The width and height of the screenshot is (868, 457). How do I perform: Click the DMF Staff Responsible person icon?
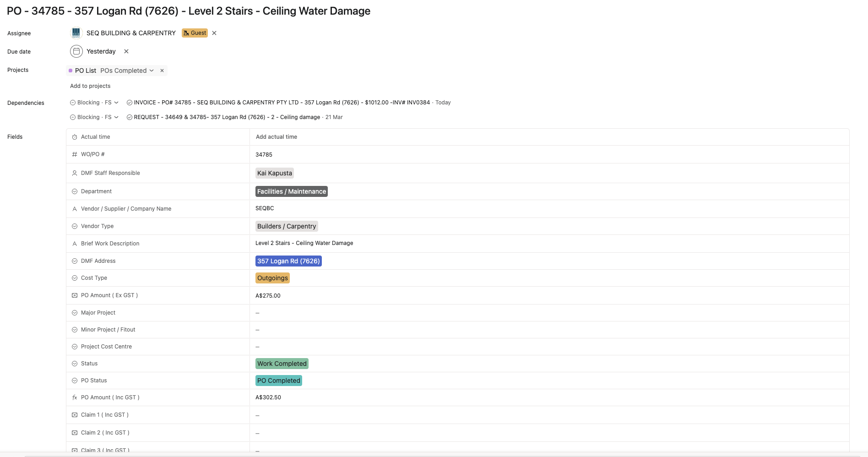tap(75, 173)
